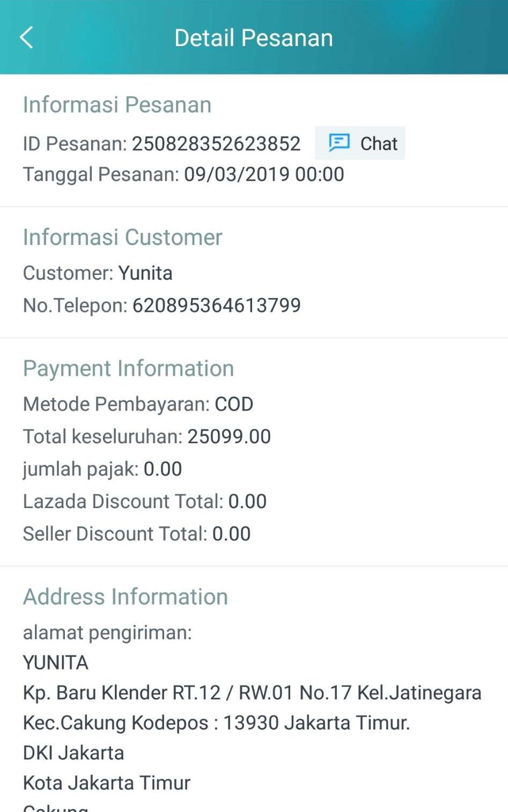Select the customer name Yunita

click(x=145, y=273)
